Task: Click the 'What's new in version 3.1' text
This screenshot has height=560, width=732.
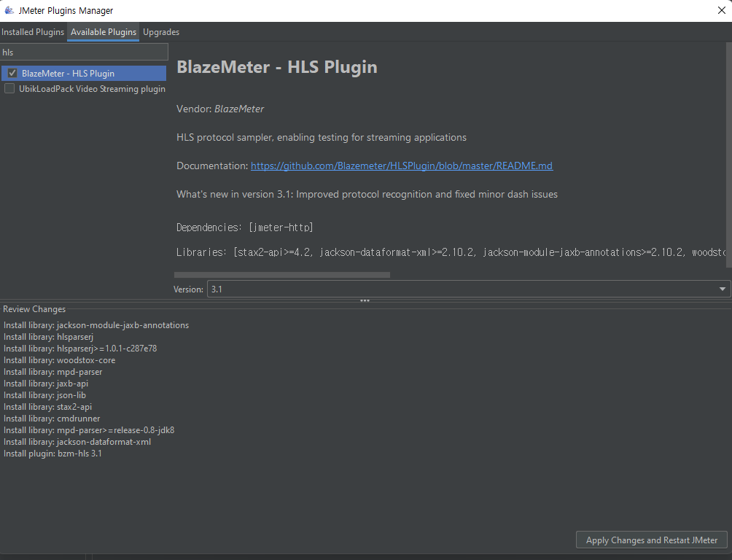Action: point(367,194)
